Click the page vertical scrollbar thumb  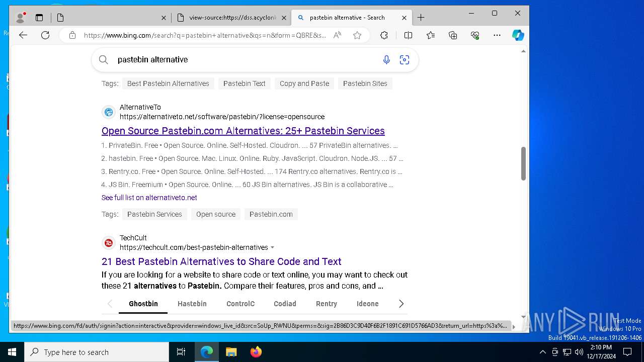tap(523, 163)
